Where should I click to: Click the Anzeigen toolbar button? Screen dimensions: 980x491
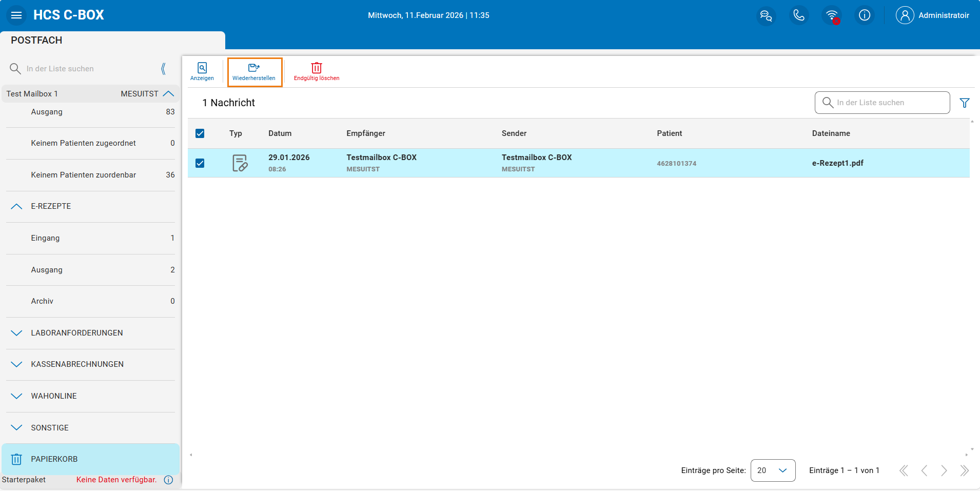pyautogui.click(x=202, y=72)
